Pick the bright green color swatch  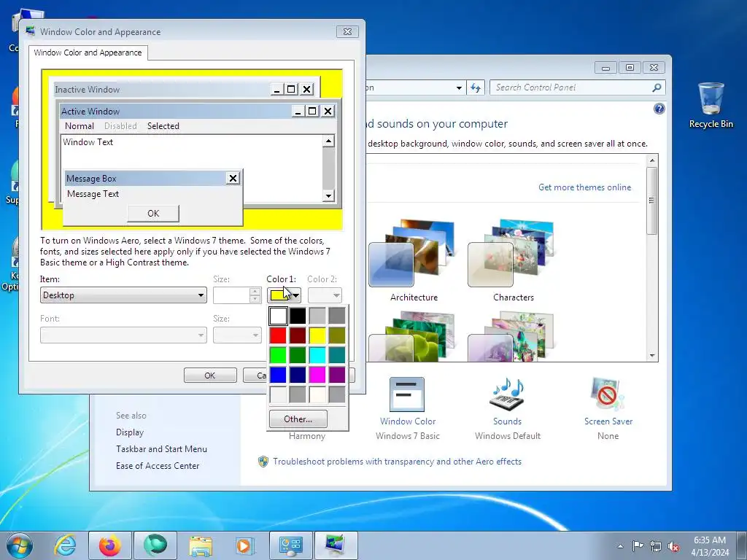point(278,355)
